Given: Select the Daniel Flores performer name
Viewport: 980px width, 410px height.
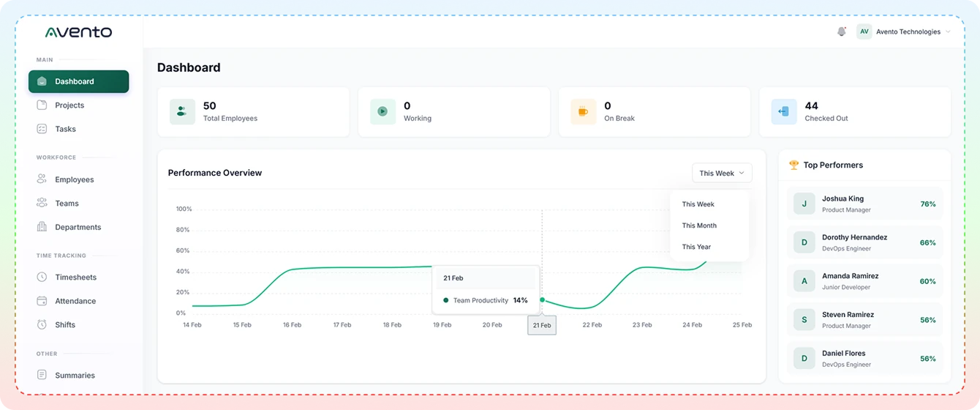Looking at the screenshot, I should [844, 354].
